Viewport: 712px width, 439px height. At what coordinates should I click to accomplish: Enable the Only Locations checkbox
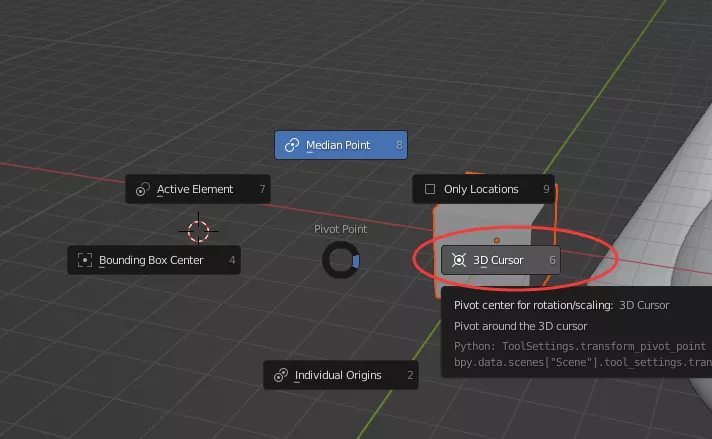pyautogui.click(x=430, y=189)
